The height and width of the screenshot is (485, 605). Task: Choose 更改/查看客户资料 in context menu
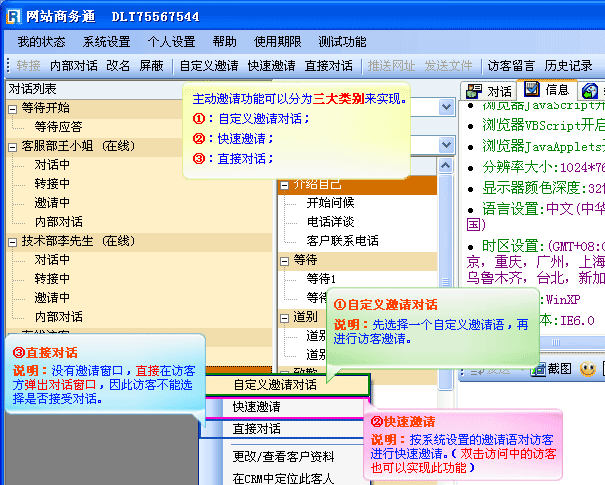point(284,456)
